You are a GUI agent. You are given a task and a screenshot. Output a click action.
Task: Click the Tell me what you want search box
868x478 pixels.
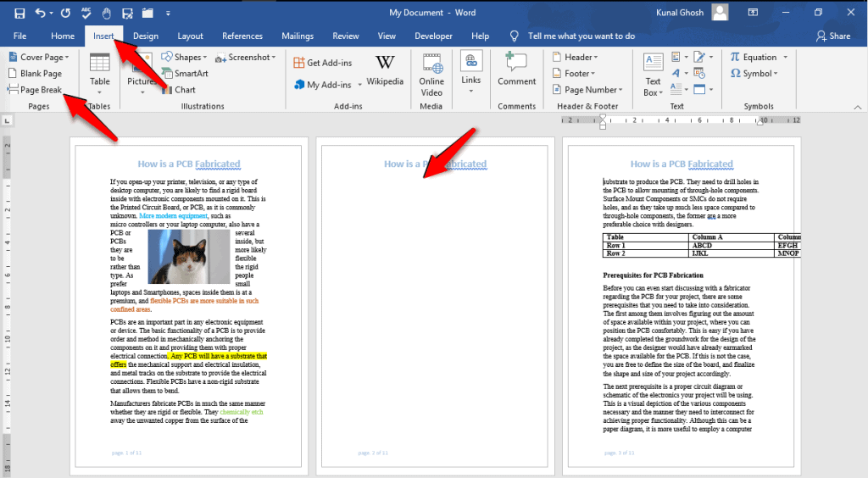tap(581, 36)
